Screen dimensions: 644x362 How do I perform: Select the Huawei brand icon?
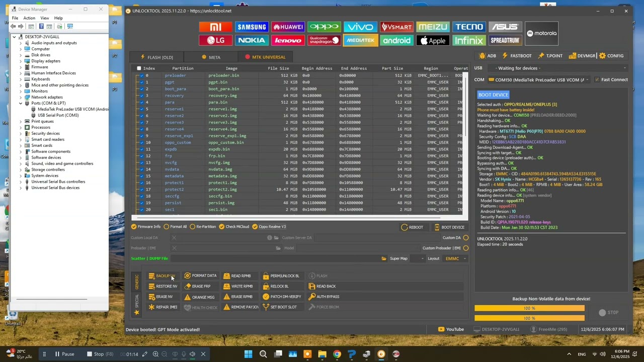pyautogui.click(x=288, y=27)
